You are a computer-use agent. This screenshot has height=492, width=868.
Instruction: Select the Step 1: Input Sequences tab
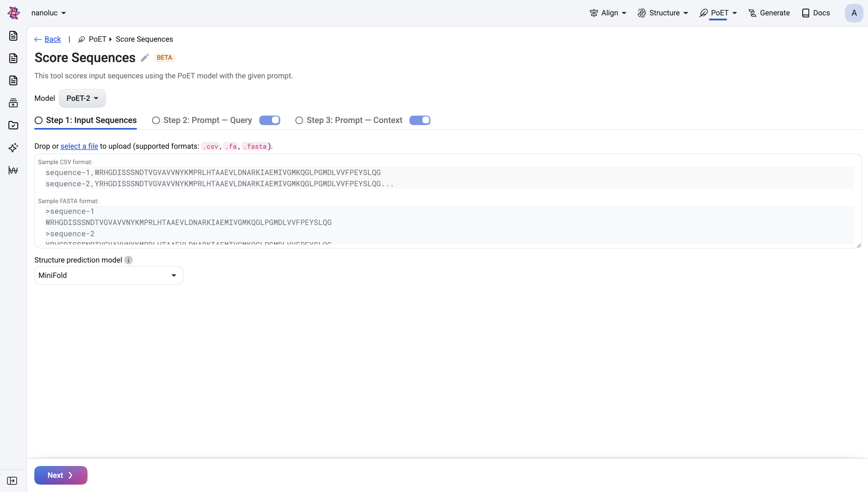[85, 120]
